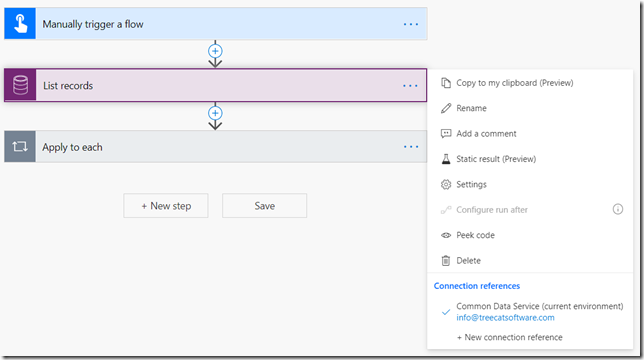Select Static result (Preview) option
The height and width of the screenshot is (360, 644).
pos(496,159)
